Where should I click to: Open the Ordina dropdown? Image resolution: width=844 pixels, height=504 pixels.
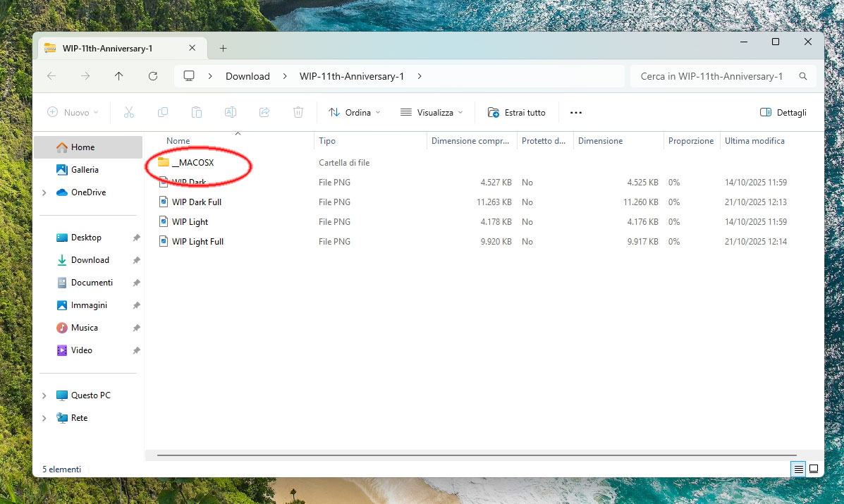[x=355, y=112]
